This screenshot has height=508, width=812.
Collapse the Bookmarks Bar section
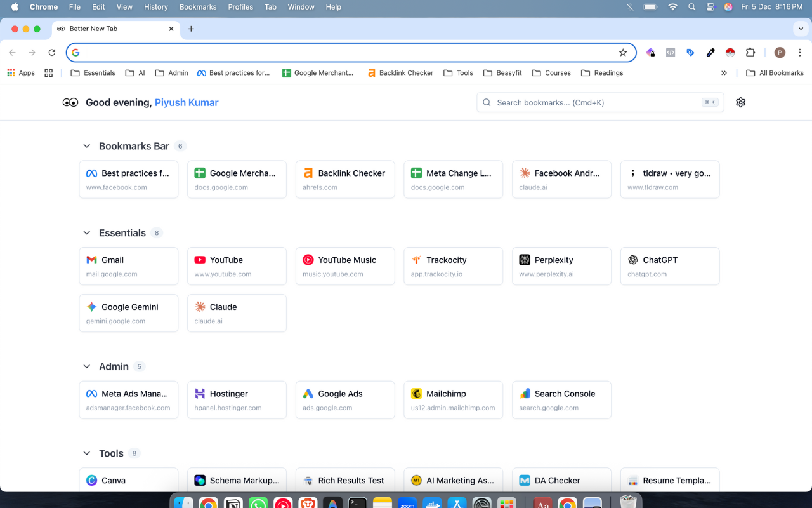coord(86,145)
